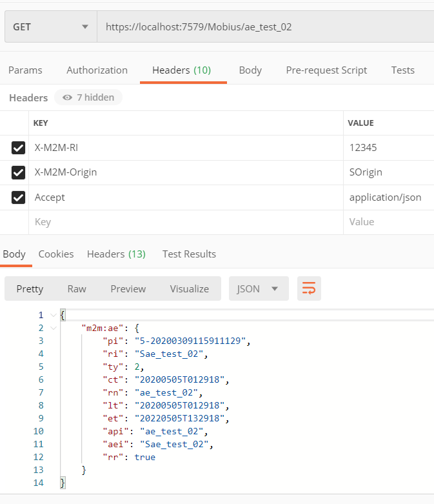434x504 pixels.
Task: Open the JSON format dropdown
Action: pyautogui.click(x=257, y=288)
